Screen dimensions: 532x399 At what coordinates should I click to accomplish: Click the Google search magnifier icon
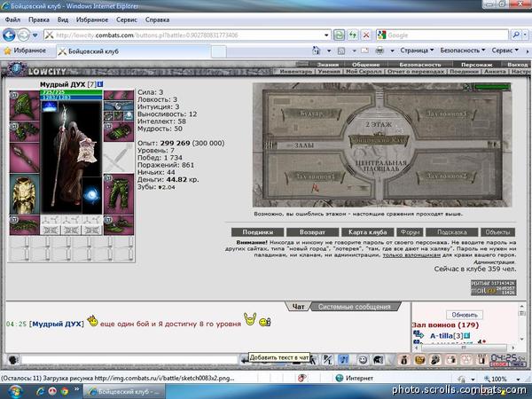click(x=516, y=35)
